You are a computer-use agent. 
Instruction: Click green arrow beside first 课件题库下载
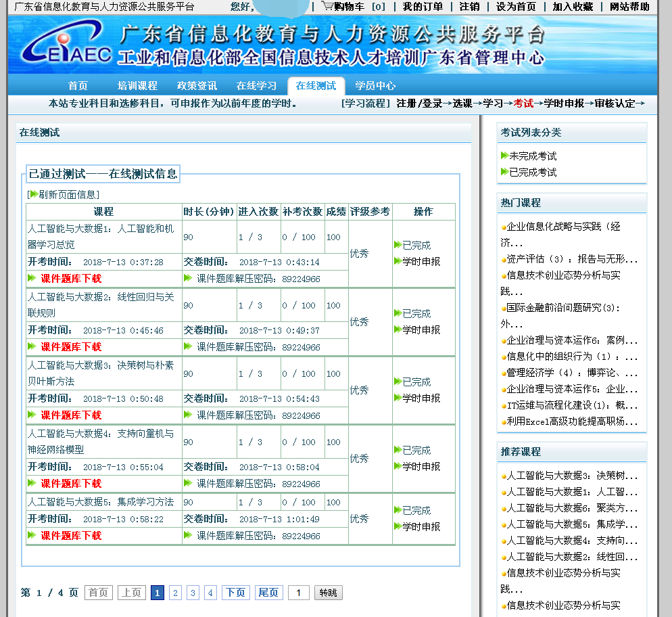(x=32, y=278)
